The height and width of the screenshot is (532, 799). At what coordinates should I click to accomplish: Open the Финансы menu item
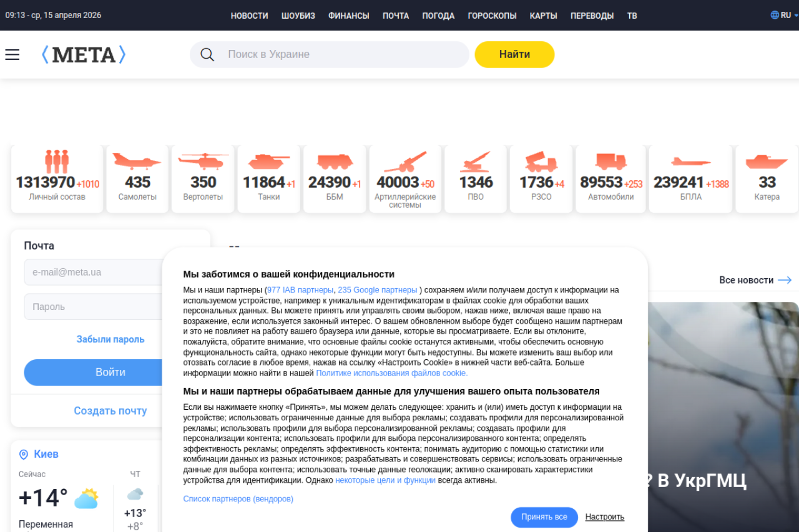pos(349,16)
